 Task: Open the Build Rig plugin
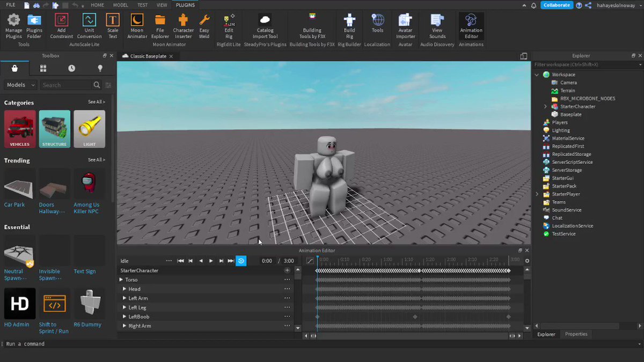[349, 26]
